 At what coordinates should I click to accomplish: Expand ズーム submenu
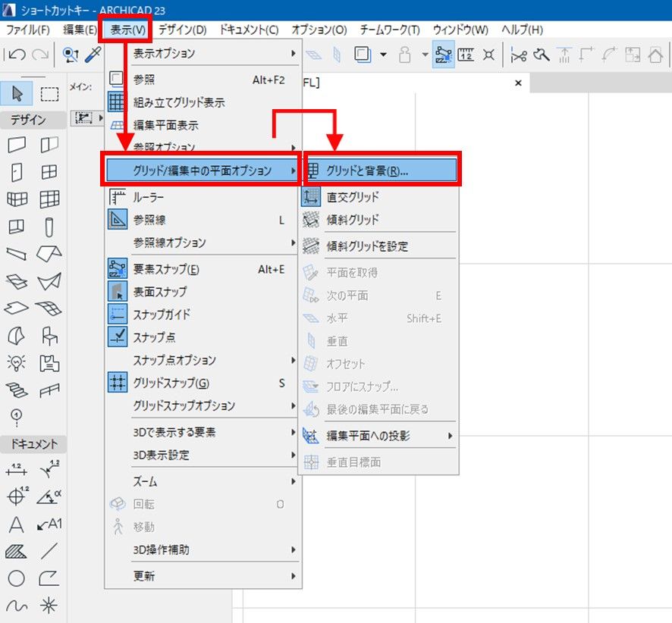pos(203,482)
